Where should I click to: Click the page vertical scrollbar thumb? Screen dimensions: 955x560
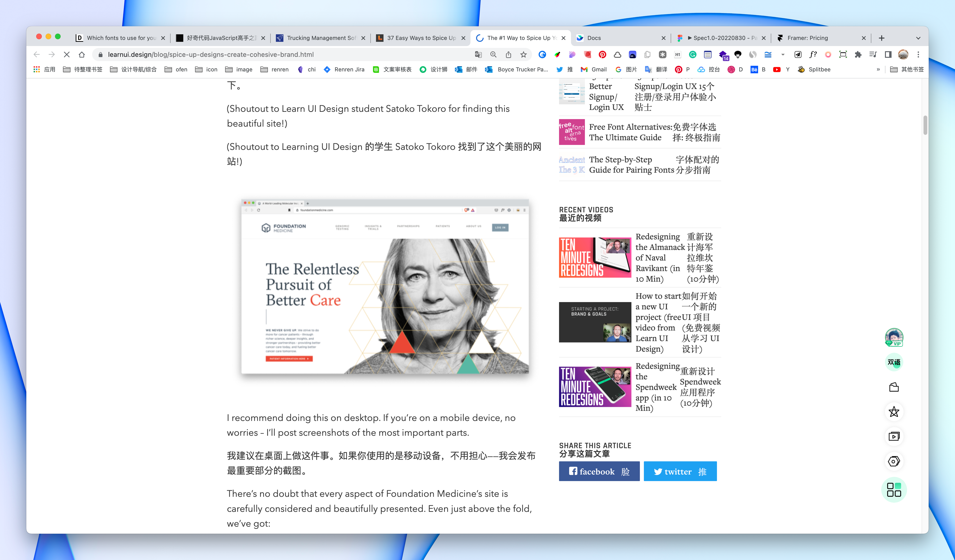pyautogui.click(x=925, y=125)
